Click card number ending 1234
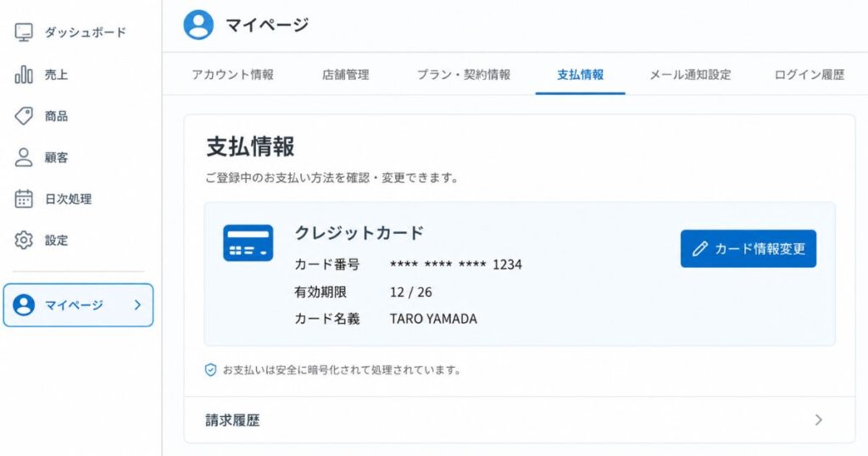The height and width of the screenshot is (456, 868). tap(455, 264)
